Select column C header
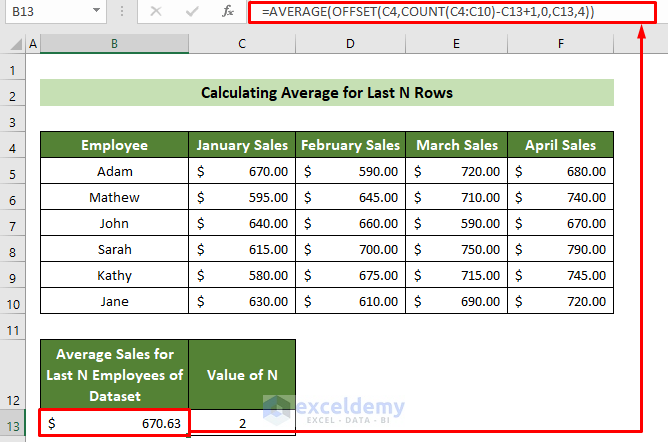668x442 pixels. pos(242,45)
